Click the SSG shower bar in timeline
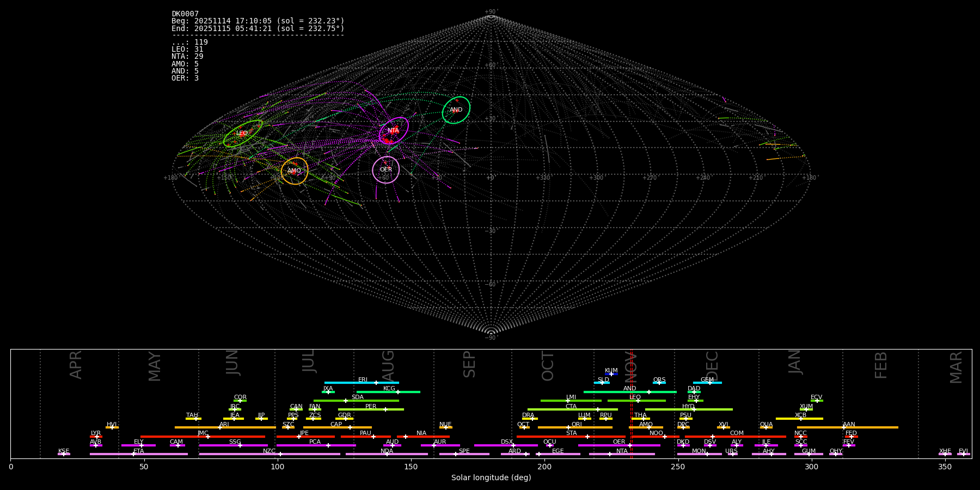Image resolution: width=980 pixels, height=490 pixels. 233,445
